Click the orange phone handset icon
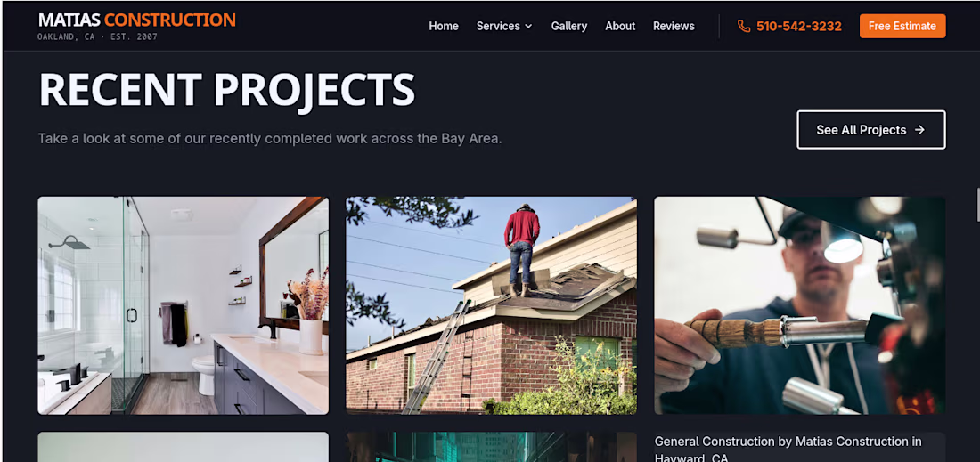980x462 pixels. tap(744, 26)
